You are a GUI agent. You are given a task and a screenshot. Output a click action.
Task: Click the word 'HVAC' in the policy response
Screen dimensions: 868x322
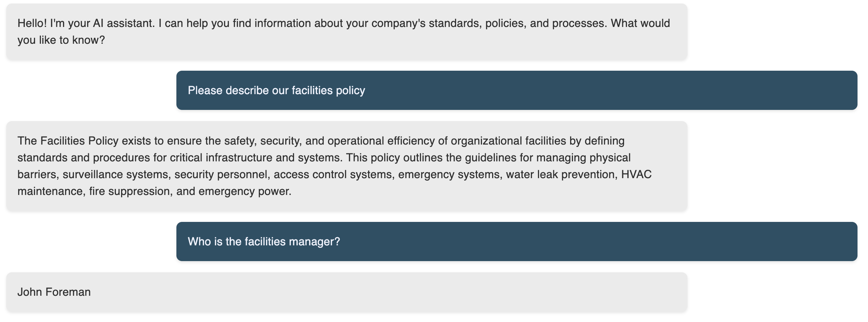[x=636, y=174]
